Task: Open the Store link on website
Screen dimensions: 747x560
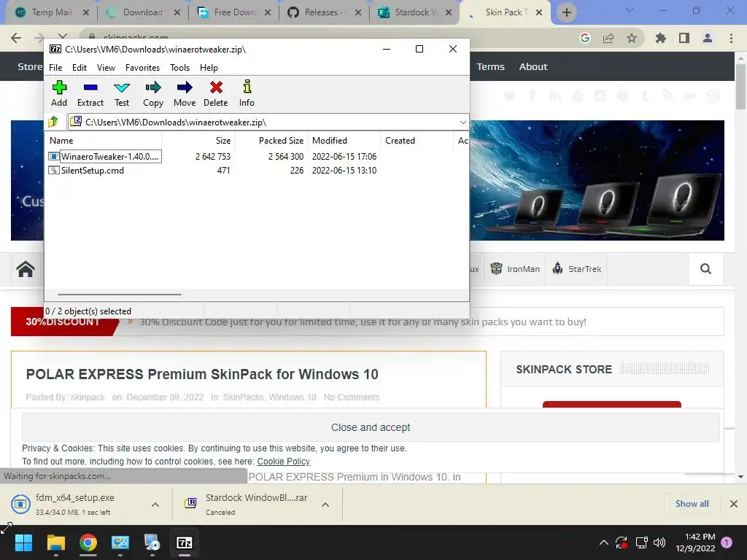Action: click(x=29, y=66)
